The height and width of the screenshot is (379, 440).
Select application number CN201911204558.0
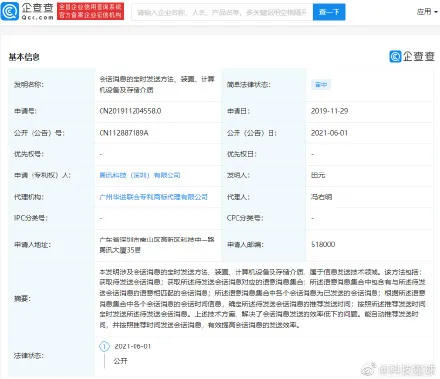pyautogui.click(x=130, y=111)
